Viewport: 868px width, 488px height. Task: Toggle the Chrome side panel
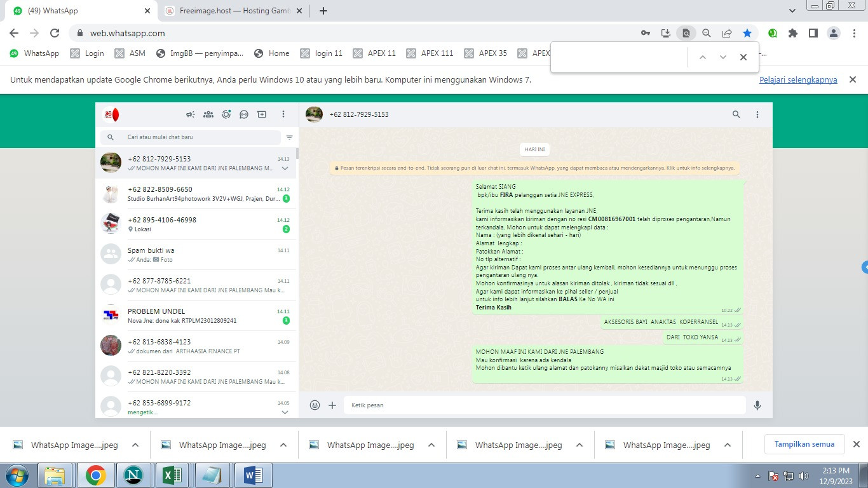click(813, 33)
